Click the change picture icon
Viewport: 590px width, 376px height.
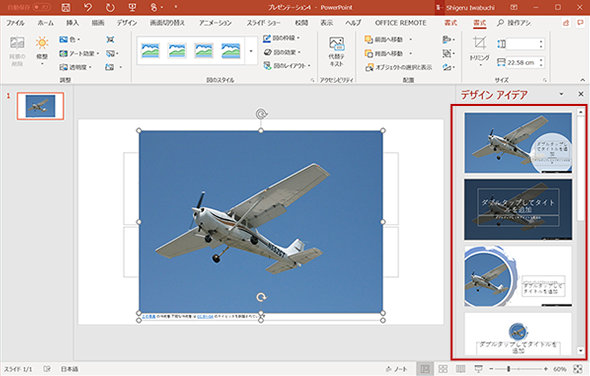pyautogui.click(x=112, y=53)
